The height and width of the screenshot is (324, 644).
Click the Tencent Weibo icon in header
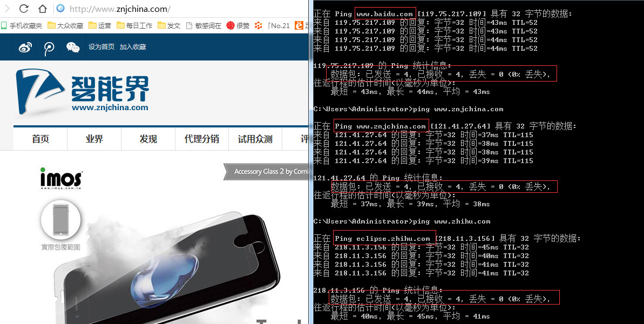pyautogui.click(x=49, y=48)
